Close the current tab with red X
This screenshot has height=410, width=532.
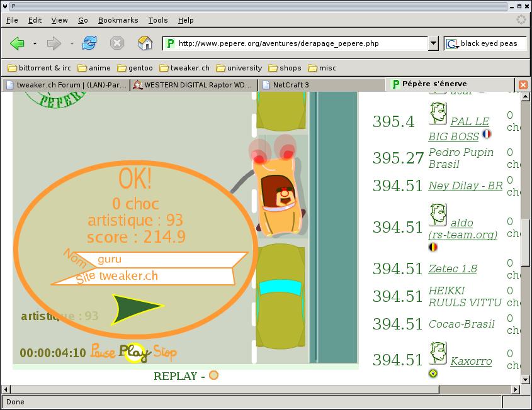[x=523, y=84]
